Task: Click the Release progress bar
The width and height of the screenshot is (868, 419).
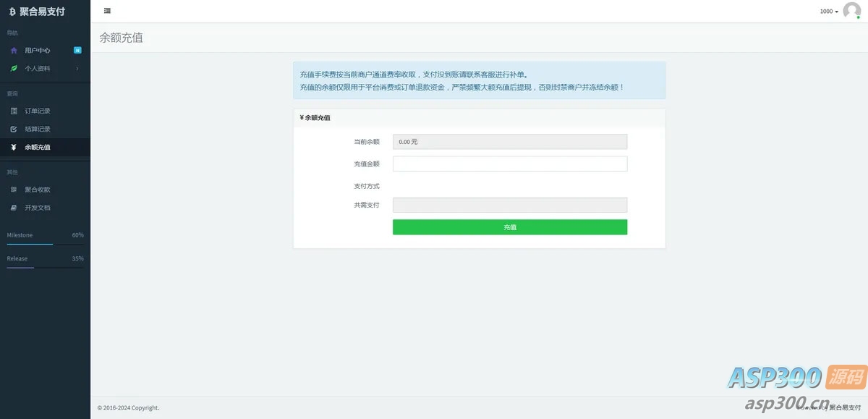Action: tap(45, 267)
